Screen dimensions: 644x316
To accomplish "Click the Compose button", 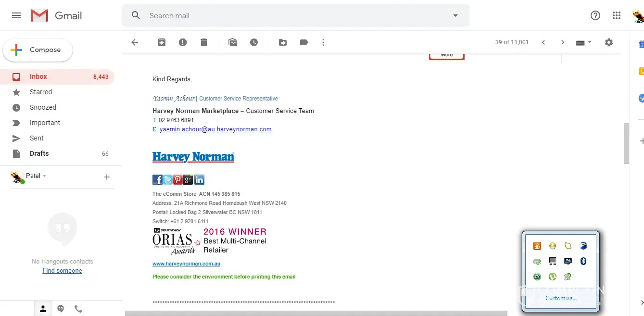I will 38,50.
